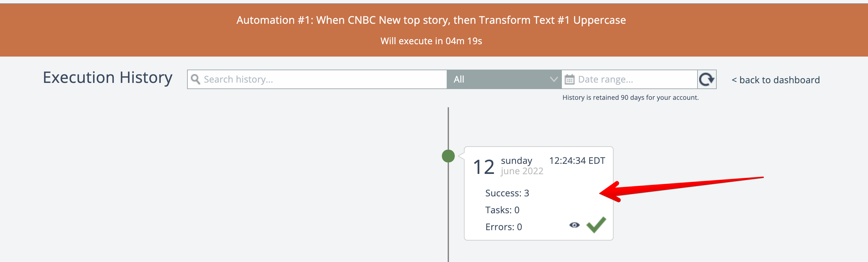868x262 pixels.
Task: Open the Automation #1 banner title
Action: pos(431,20)
